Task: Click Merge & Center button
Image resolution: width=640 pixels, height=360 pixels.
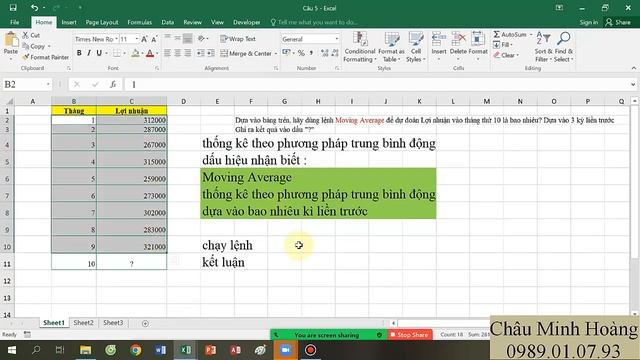Action: [x=246, y=53]
